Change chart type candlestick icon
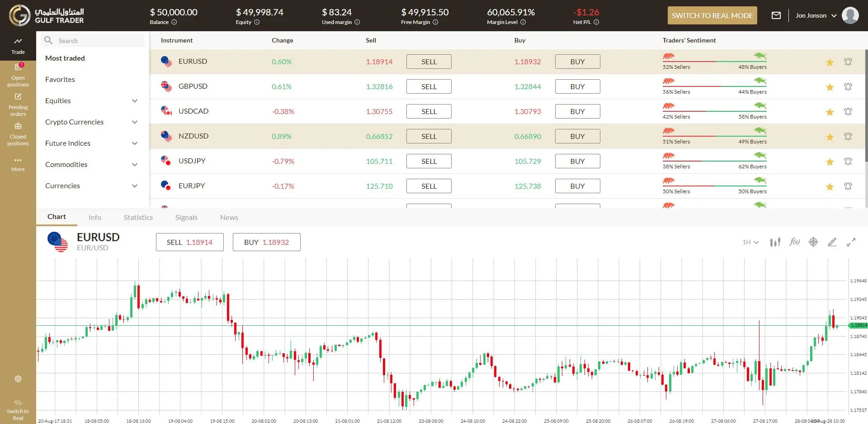Screen dimensions: 868x424 [775, 242]
